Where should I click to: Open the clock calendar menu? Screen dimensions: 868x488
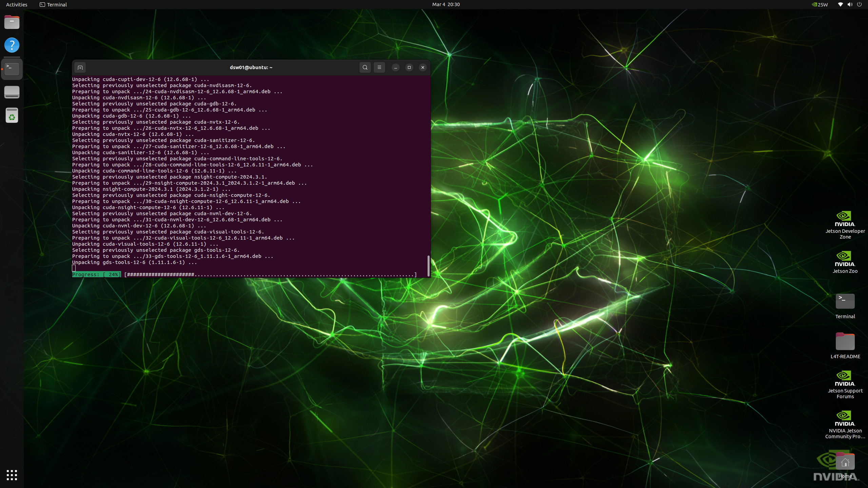[446, 4]
